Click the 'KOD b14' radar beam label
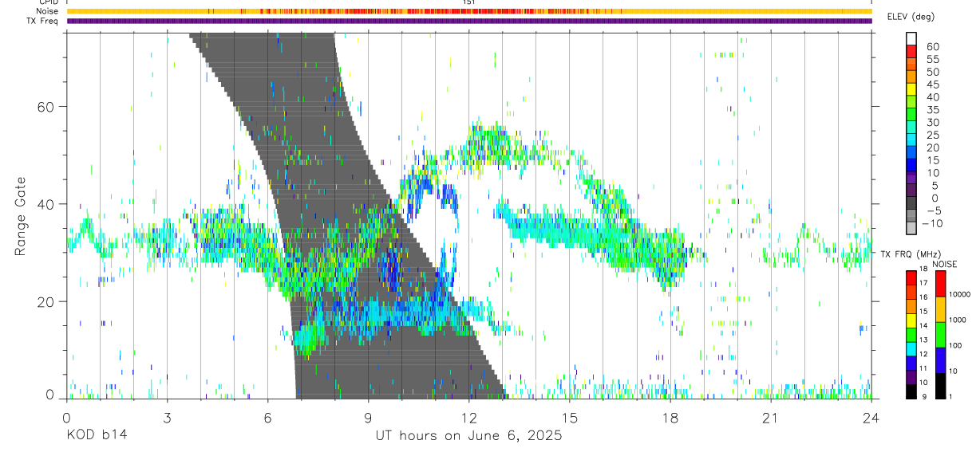This screenshot has height=452, width=980. click(x=96, y=435)
